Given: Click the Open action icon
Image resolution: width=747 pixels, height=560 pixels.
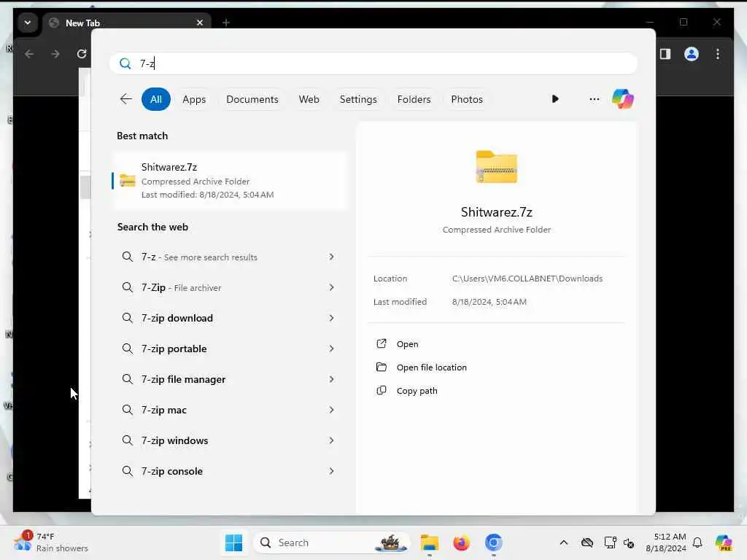Looking at the screenshot, I should [x=381, y=344].
